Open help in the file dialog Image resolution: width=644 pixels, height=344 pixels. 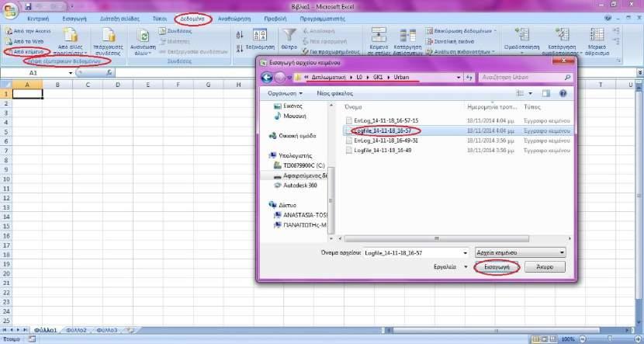tap(563, 93)
